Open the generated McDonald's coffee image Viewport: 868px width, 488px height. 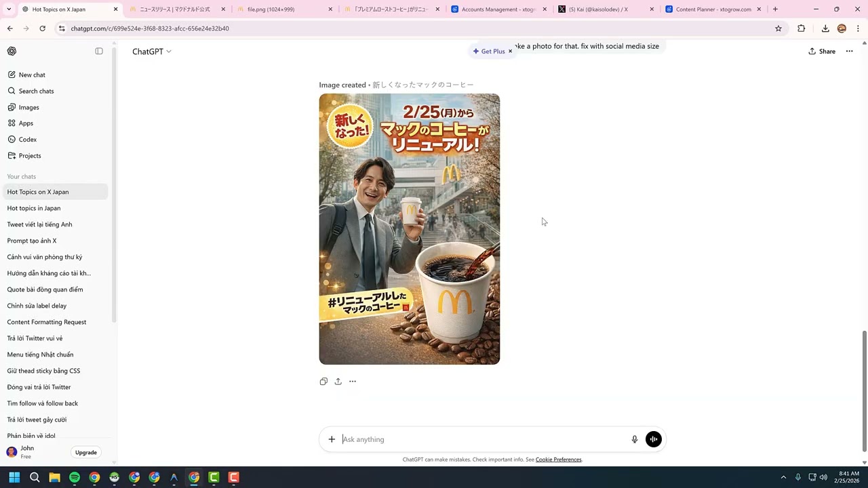point(410,229)
